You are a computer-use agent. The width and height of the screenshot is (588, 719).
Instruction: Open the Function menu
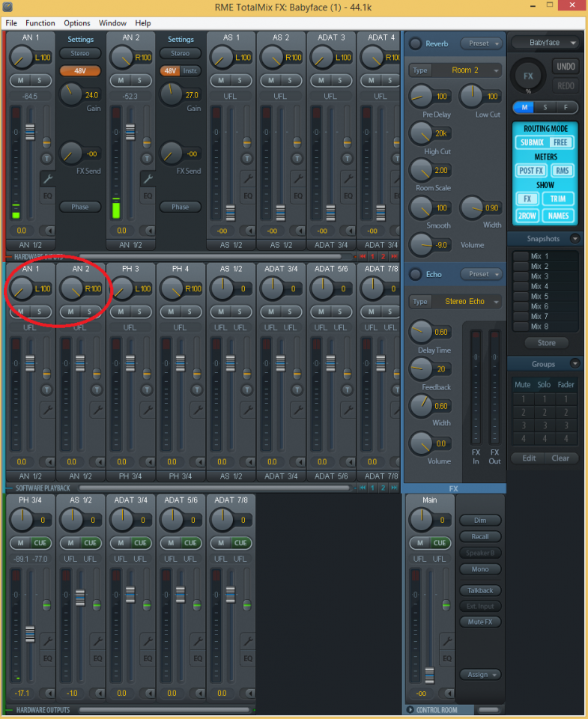point(40,23)
